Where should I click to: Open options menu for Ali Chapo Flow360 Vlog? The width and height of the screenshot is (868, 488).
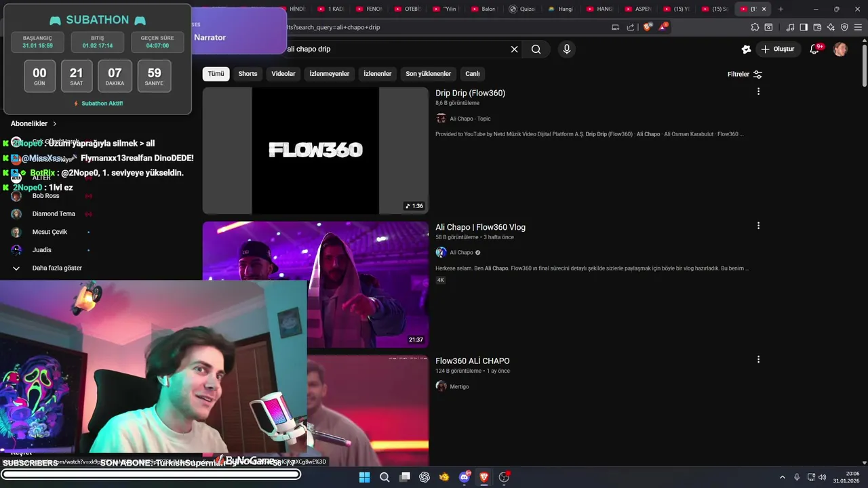(758, 226)
